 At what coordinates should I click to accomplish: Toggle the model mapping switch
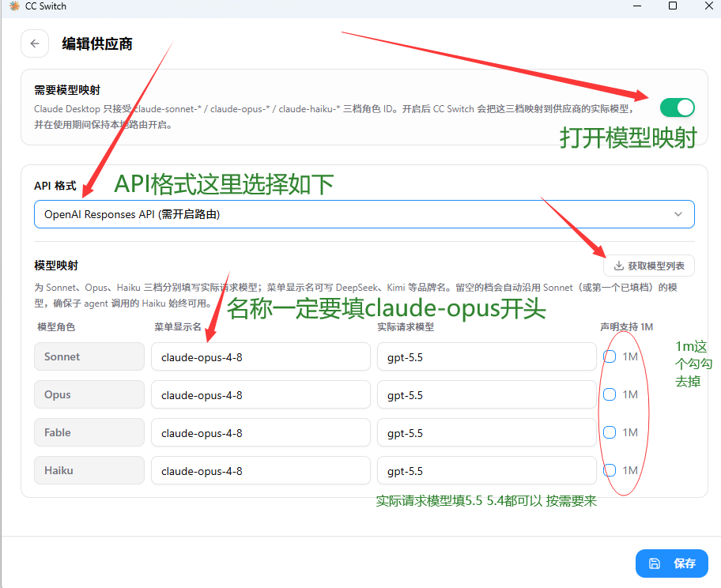[x=677, y=108]
